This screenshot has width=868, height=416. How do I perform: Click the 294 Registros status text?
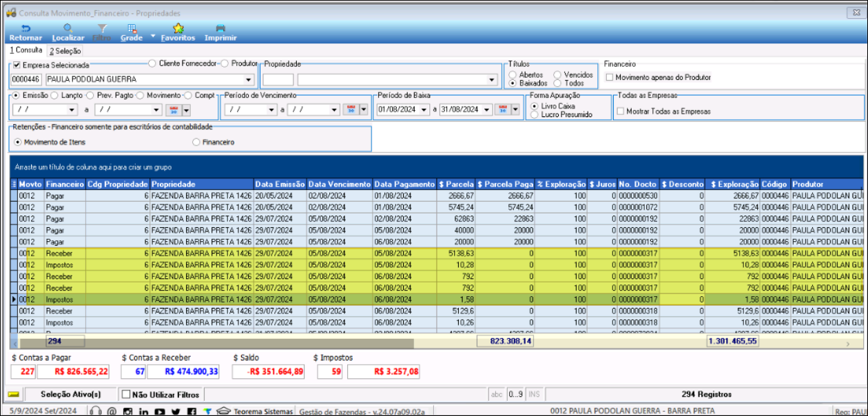point(706,395)
